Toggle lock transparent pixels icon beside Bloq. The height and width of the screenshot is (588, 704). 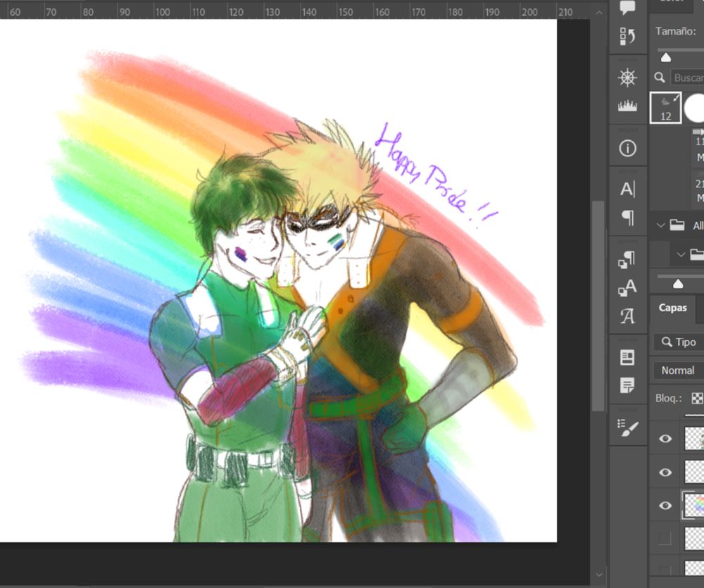click(x=697, y=398)
